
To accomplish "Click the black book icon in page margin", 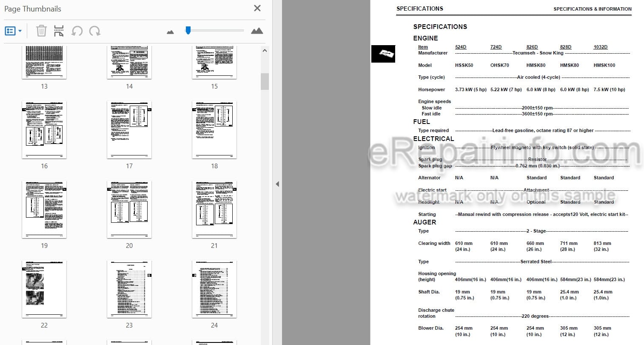I will (383, 54).
